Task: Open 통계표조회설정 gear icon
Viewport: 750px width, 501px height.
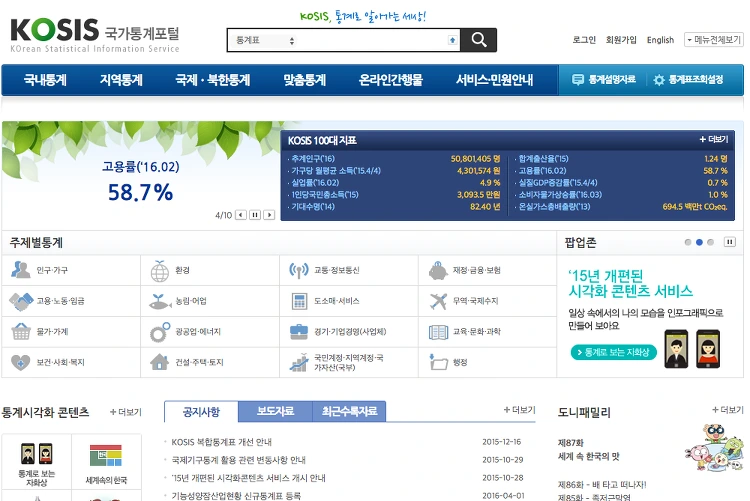Action: pos(659,80)
